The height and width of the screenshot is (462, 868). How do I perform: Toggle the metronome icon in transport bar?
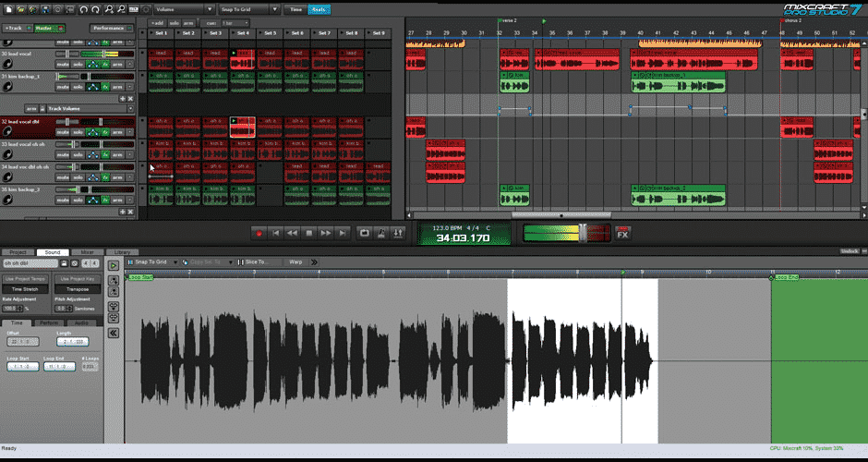click(381, 233)
